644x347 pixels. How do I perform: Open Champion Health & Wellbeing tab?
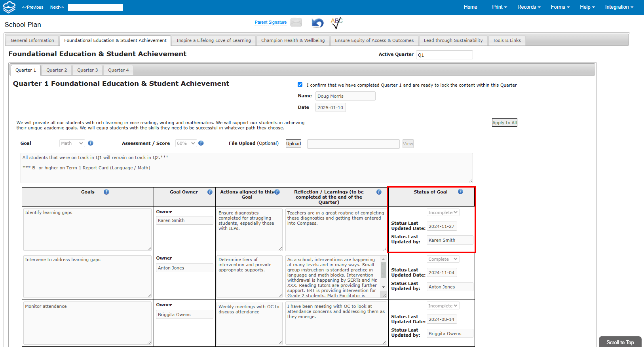[x=293, y=40]
